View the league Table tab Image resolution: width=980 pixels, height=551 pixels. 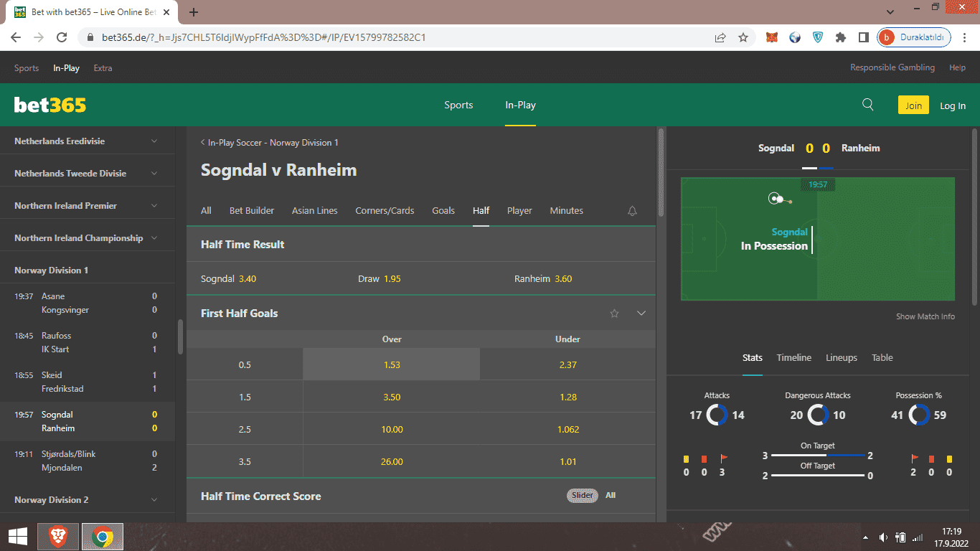pos(882,357)
